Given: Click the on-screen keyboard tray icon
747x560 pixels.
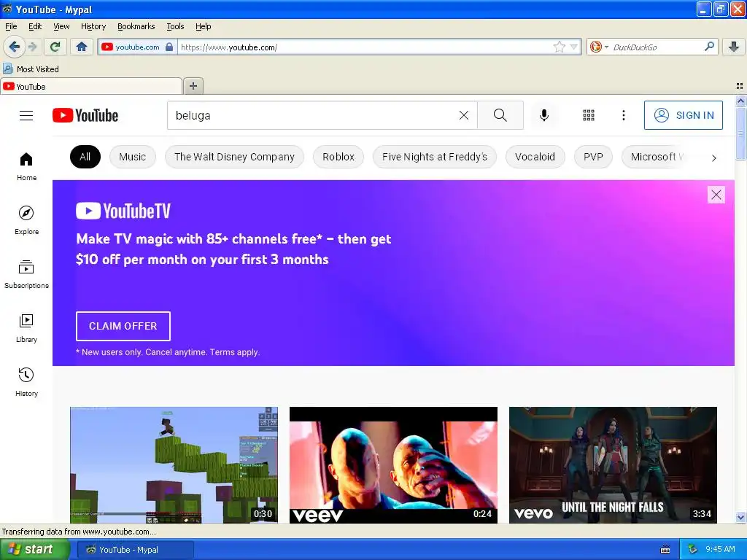Looking at the screenshot, I should tap(665, 550).
